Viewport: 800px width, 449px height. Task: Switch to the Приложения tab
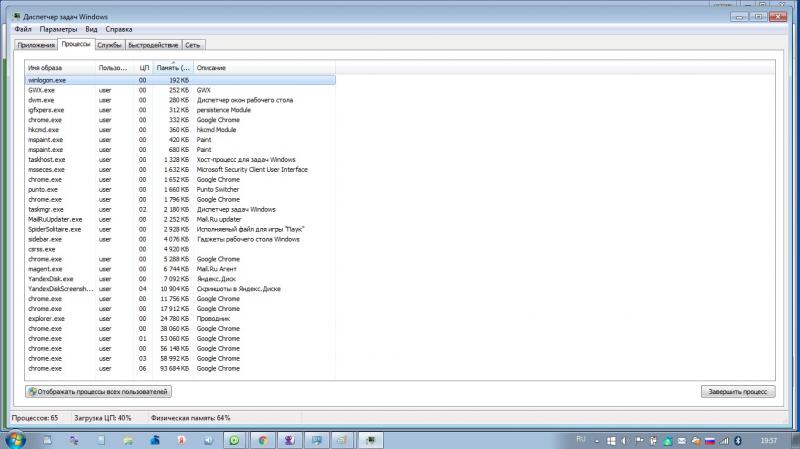36,45
